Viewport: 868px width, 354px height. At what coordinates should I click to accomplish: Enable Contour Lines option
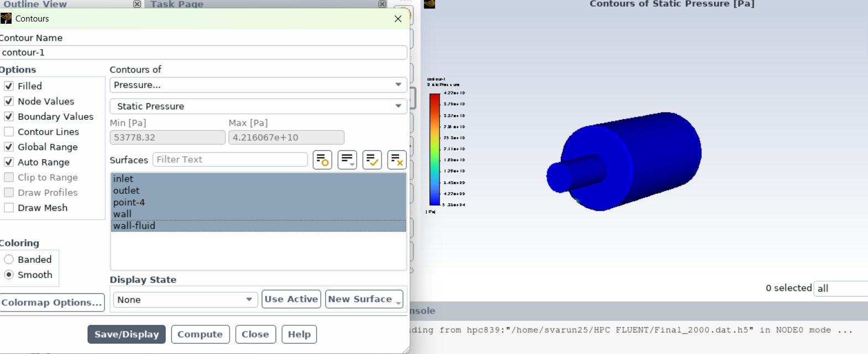pyautogui.click(x=9, y=131)
